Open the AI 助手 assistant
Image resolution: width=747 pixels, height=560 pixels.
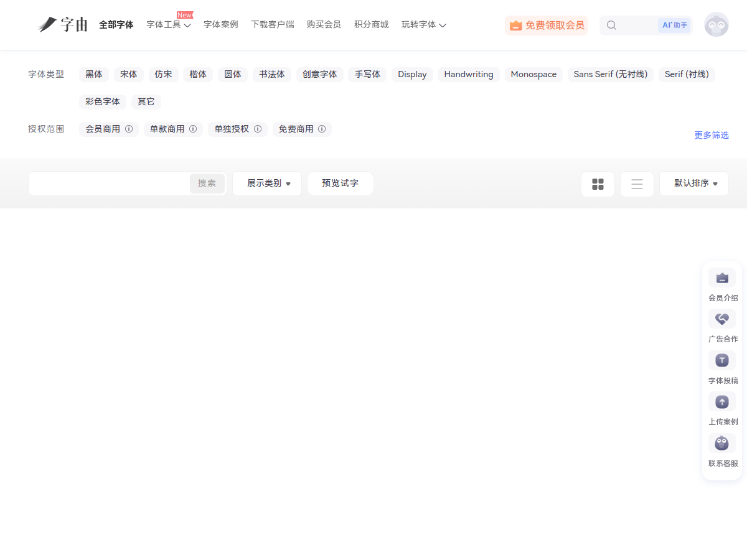(675, 26)
